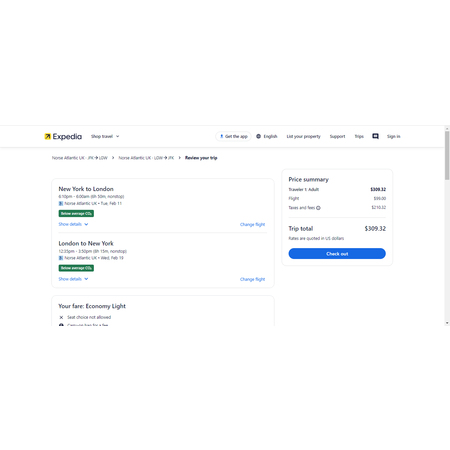This screenshot has width=450, height=450.
Task: Click the Get the app button
Action: [x=233, y=136]
